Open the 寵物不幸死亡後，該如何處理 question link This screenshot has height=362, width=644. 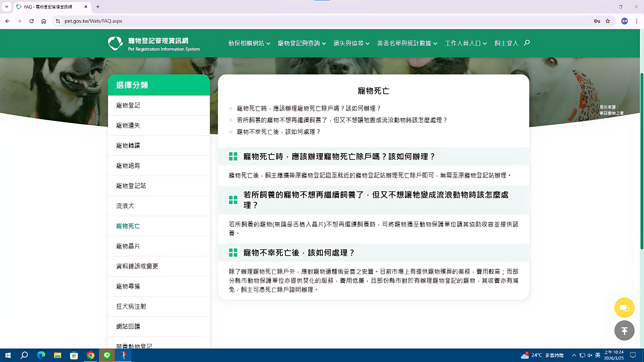(x=278, y=132)
